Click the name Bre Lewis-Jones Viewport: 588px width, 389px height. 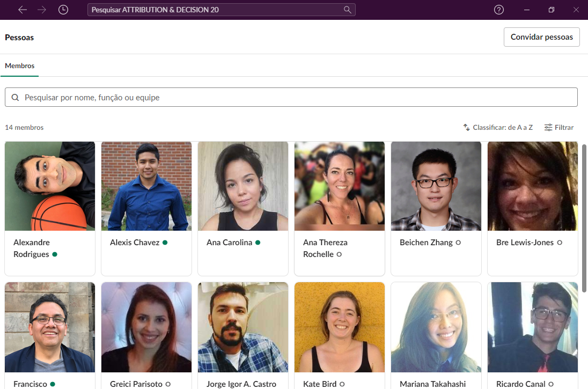525,243
